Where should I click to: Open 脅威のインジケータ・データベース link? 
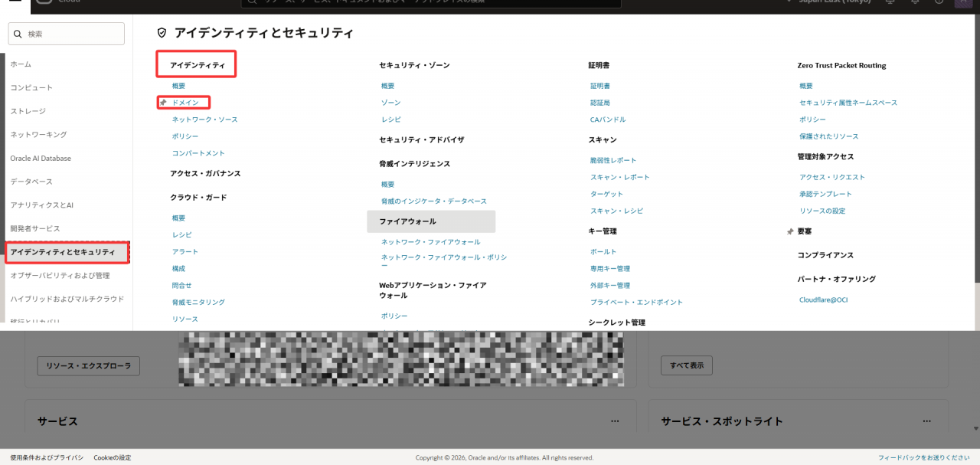434,201
